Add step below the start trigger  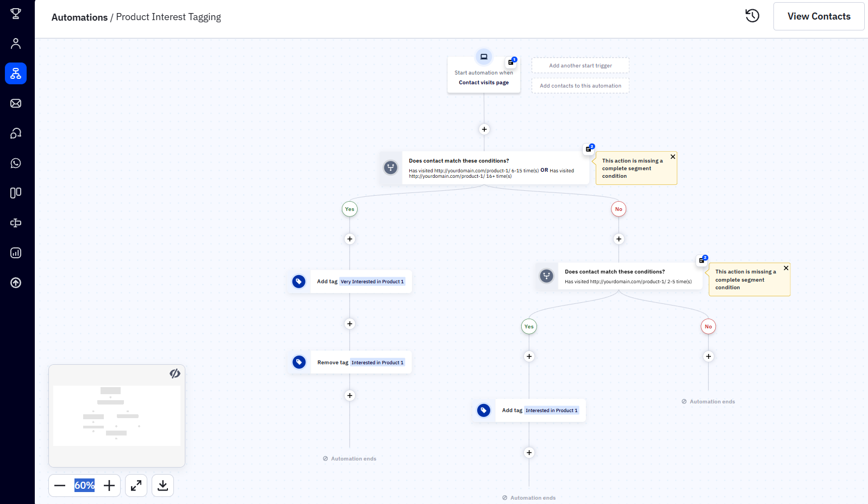484,129
